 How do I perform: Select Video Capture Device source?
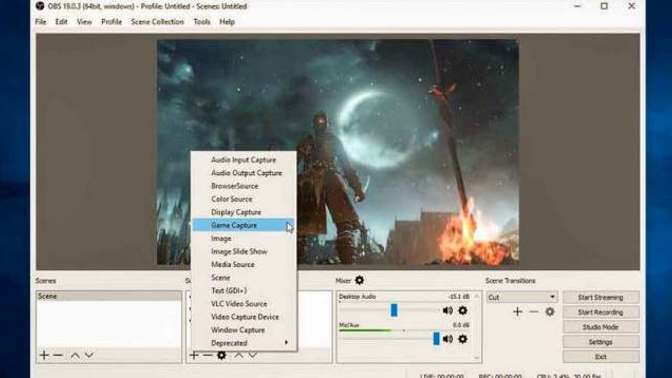(243, 317)
